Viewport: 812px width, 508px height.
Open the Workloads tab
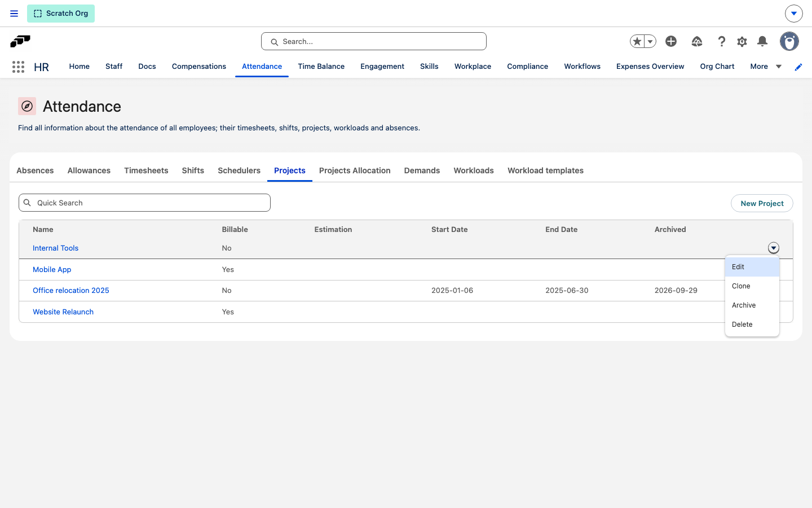click(x=474, y=170)
